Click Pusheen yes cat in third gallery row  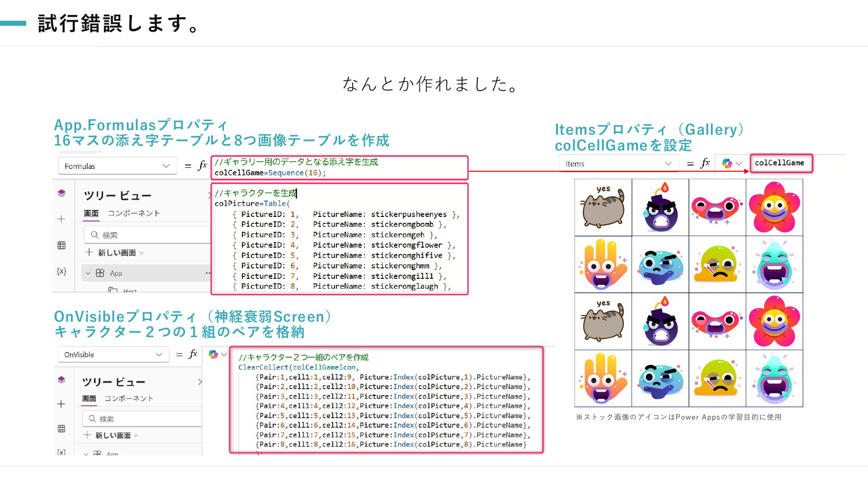(603, 321)
